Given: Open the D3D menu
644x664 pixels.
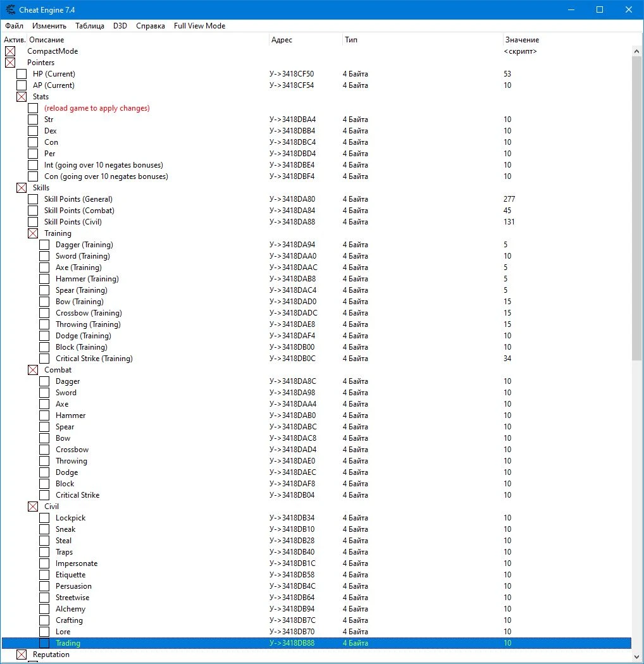Looking at the screenshot, I should click(120, 26).
